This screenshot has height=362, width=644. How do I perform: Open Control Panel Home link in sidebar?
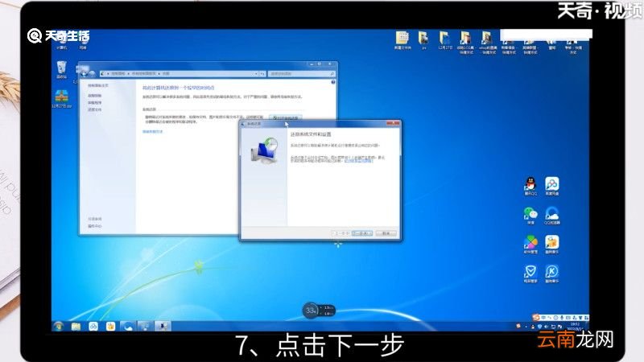[97, 85]
